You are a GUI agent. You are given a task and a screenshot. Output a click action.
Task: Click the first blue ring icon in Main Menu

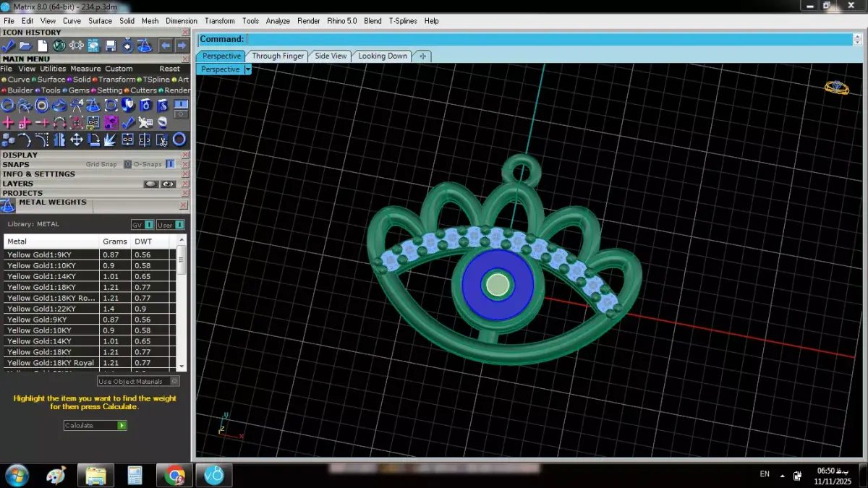pos(7,105)
